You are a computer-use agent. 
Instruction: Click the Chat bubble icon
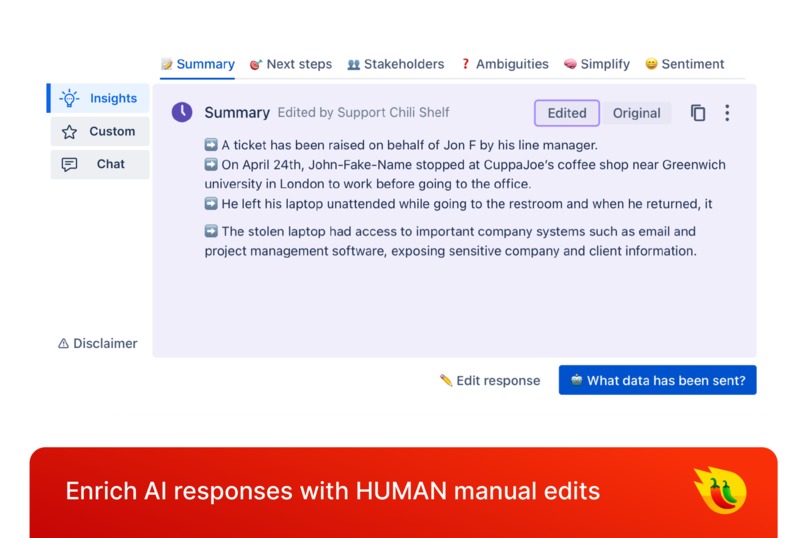(69, 164)
